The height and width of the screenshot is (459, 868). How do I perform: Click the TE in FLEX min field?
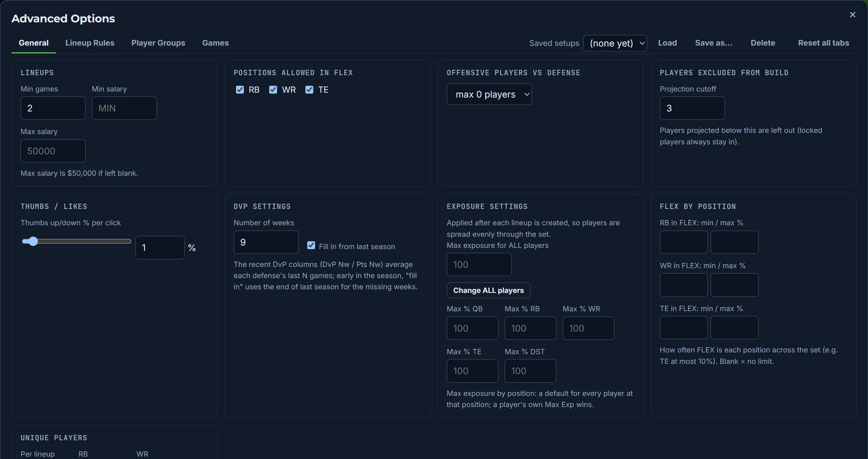[x=684, y=328]
